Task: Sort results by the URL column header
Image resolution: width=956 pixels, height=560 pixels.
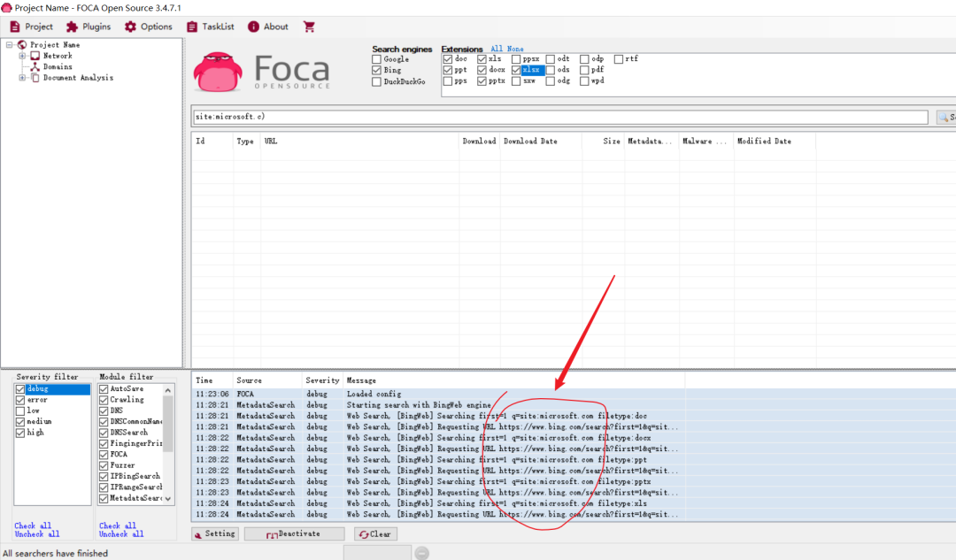Action: click(x=359, y=142)
